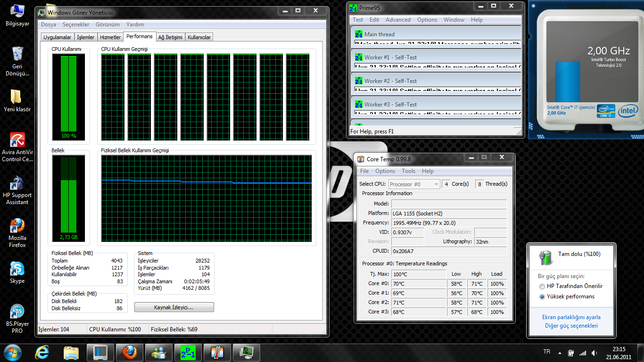Open the Test menu in Prime95
Viewport: 644px width, 362px height.
[x=358, y=20]
